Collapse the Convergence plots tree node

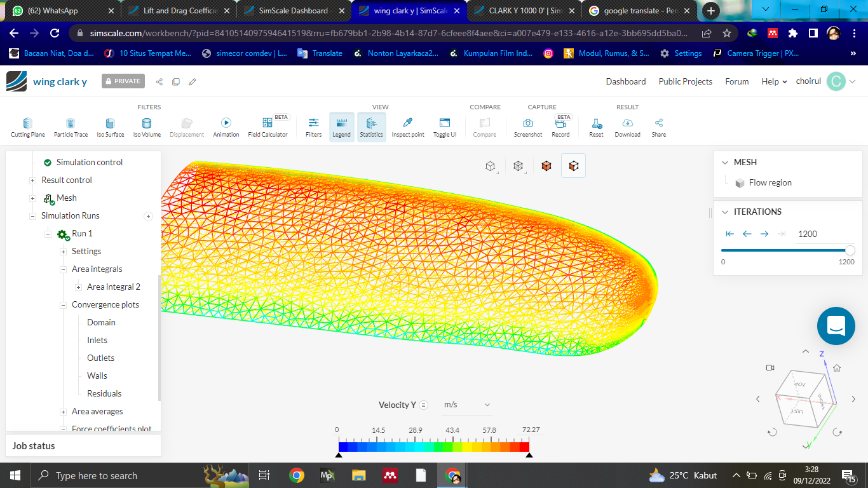point(64,305)
